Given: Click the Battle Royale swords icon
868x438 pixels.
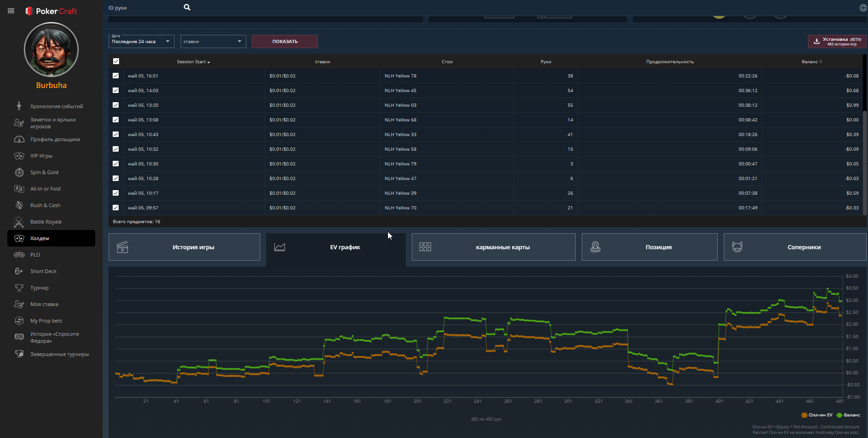Looking at the screenshot, I should [x=19, y=222].
